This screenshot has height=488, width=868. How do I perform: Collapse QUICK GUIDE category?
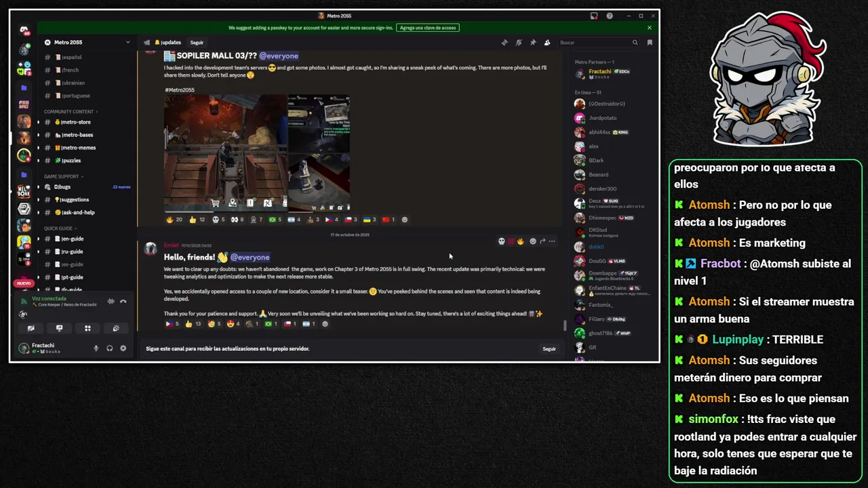pyautogui.click(x=60, y=228)
